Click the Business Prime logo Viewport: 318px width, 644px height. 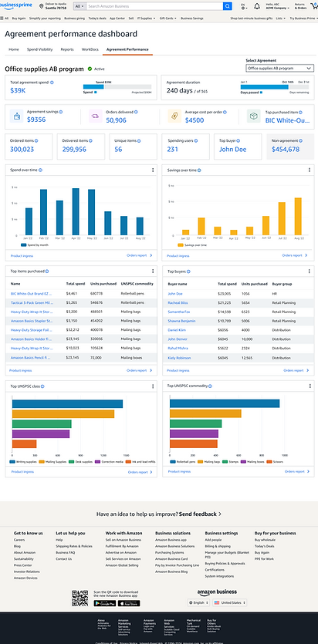[x=16, y=5]
